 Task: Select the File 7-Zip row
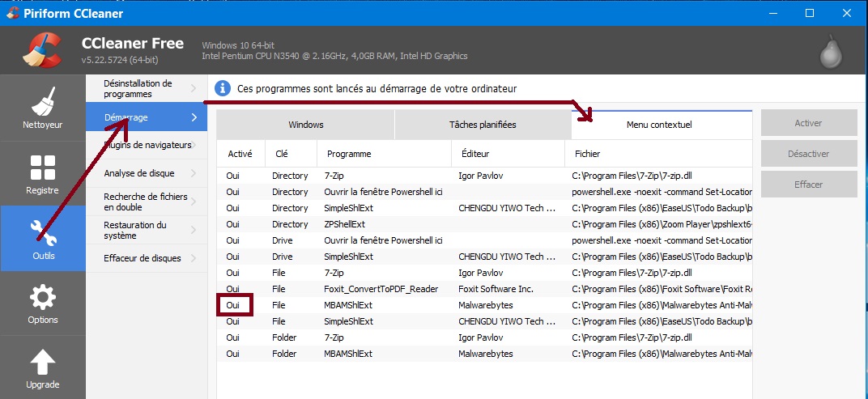click(484, 273)
